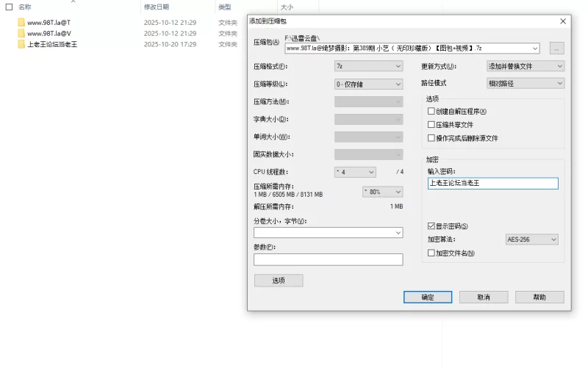Enable 压缩共享文件 checkbox
Screen dimensions: 588x368
[431, 125]
